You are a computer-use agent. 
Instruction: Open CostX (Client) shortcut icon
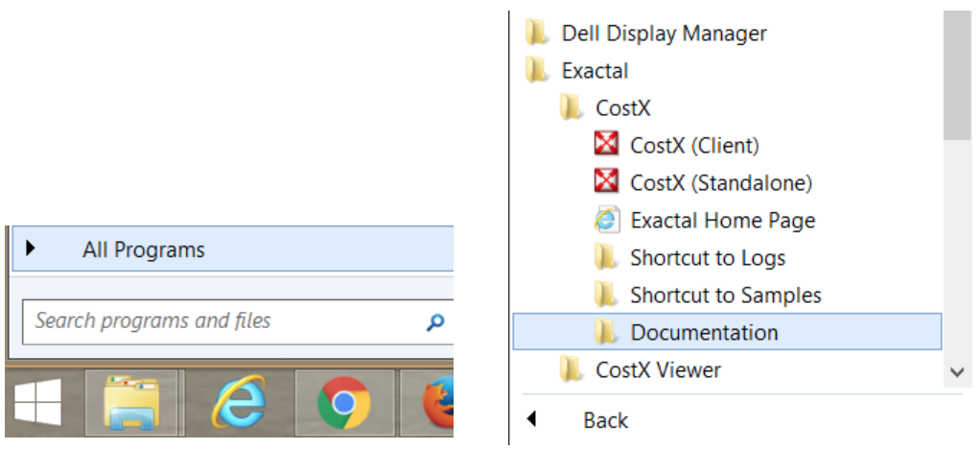[x=606, y=145]
